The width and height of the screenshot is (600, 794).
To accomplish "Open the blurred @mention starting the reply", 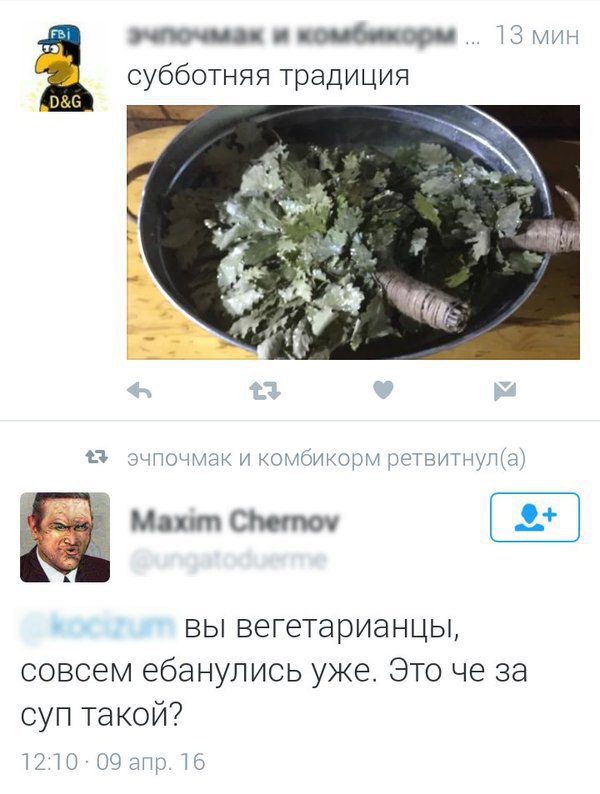I will (98, 627).
